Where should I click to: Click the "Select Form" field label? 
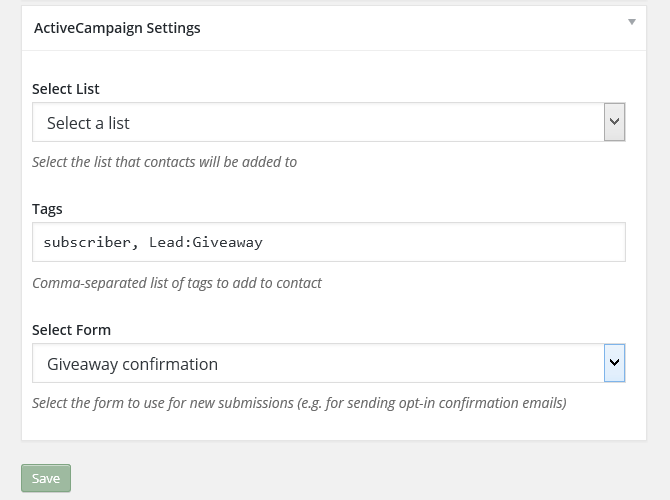pos(71,330)
